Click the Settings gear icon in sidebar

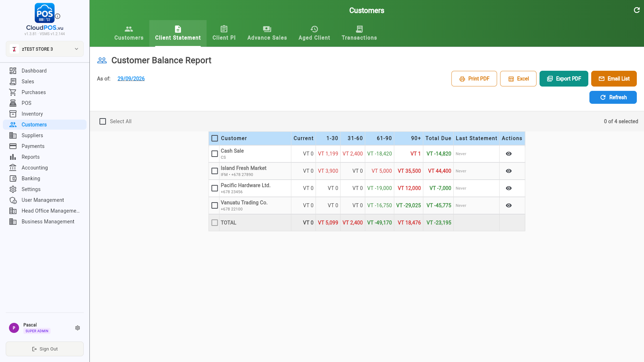[13, 189]
